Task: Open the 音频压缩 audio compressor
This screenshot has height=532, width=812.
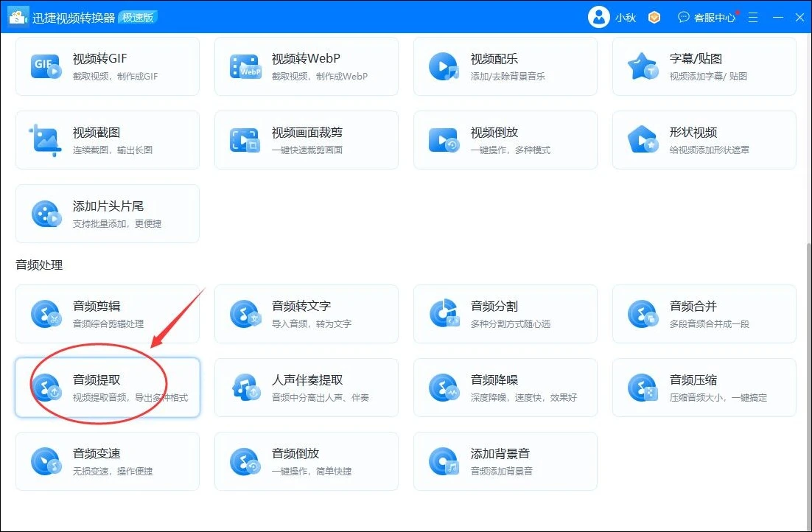Action: click(x=704, y=387)
